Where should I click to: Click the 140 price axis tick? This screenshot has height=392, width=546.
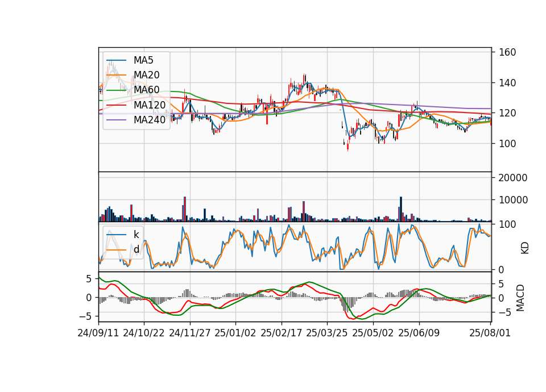507,83
